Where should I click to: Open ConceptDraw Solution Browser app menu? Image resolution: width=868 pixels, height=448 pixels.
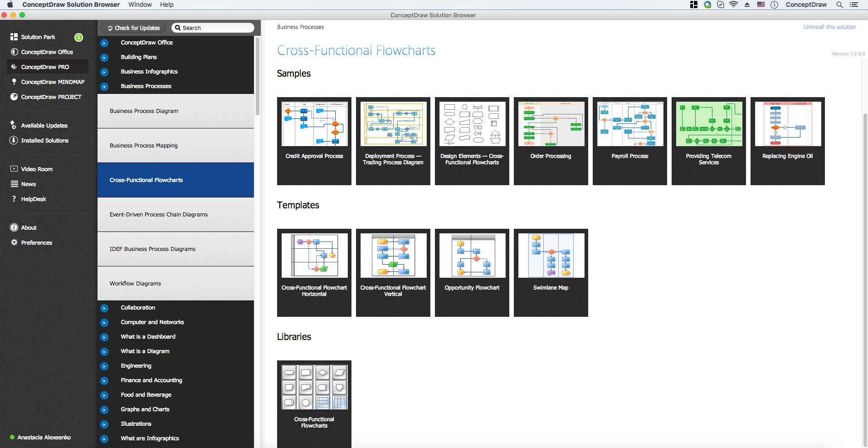[x=71, y=5]
